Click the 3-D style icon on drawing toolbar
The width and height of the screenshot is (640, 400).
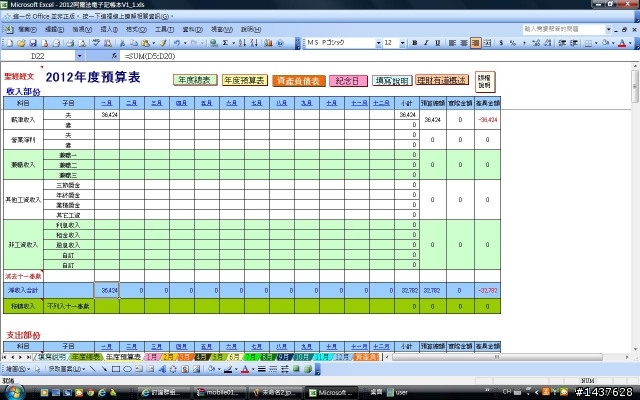pyautogui.click(x=308, y=369)
